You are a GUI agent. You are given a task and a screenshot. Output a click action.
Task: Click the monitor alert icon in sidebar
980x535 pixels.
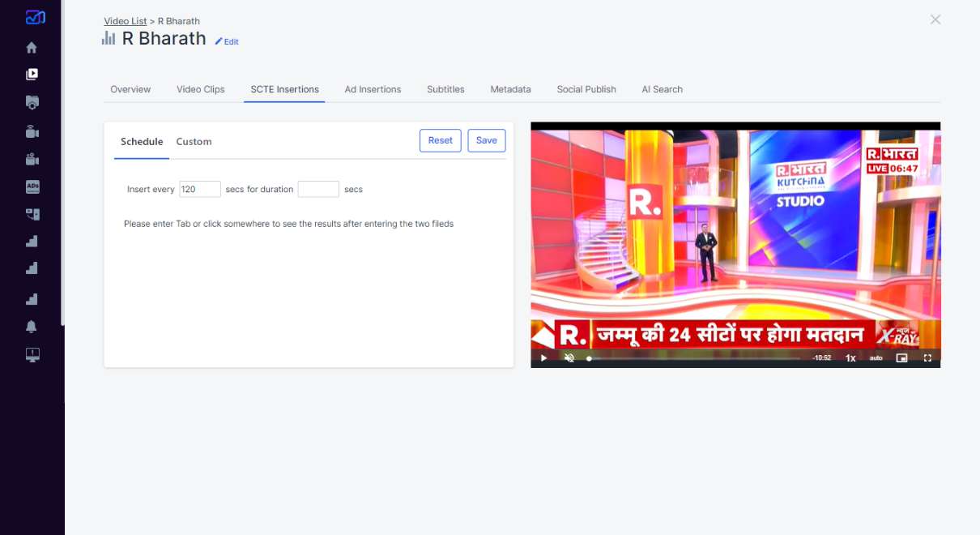coord(32,354)
